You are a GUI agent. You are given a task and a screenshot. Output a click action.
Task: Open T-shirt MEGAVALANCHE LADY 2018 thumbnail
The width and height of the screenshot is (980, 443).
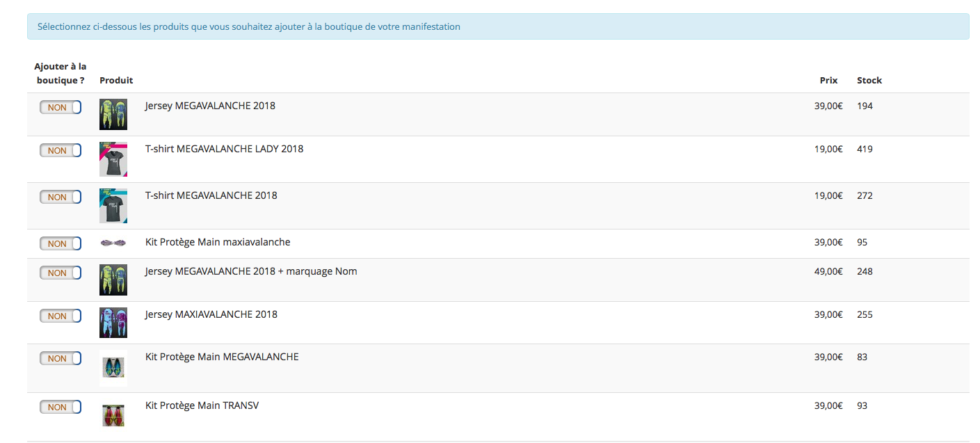pyautogui.click(x=113, y=159)
